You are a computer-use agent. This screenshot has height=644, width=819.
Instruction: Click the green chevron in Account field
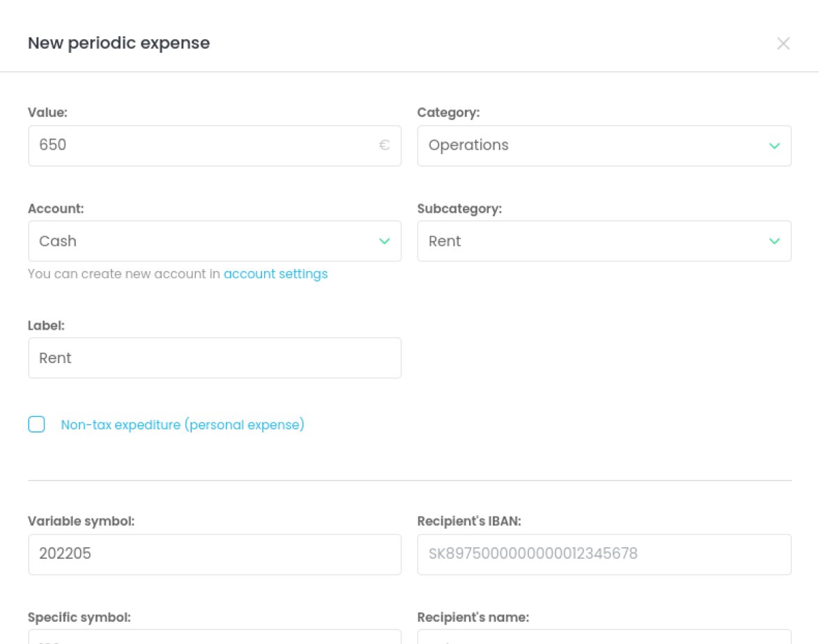click(385, 241)
